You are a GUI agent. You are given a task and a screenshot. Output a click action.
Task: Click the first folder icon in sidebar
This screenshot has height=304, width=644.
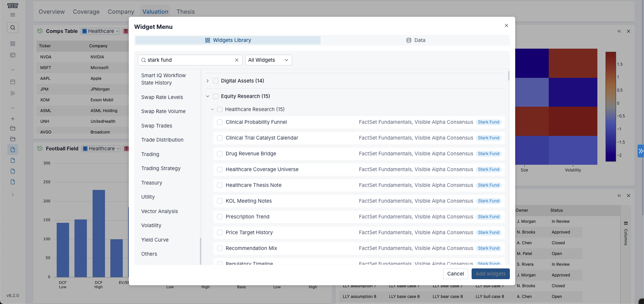pos(13,128)
